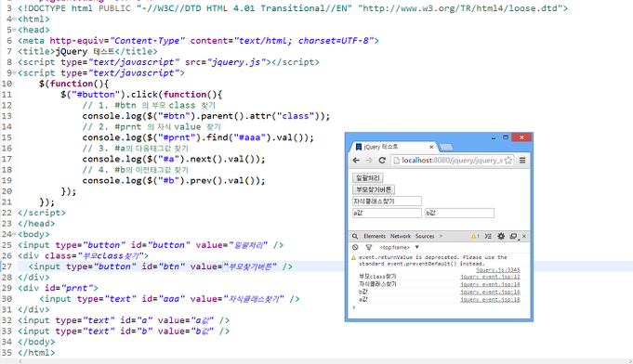Click the browser forward arrow
Image resolution: width=633 pixels, height=364 pixels.
(x=369, y=161)
